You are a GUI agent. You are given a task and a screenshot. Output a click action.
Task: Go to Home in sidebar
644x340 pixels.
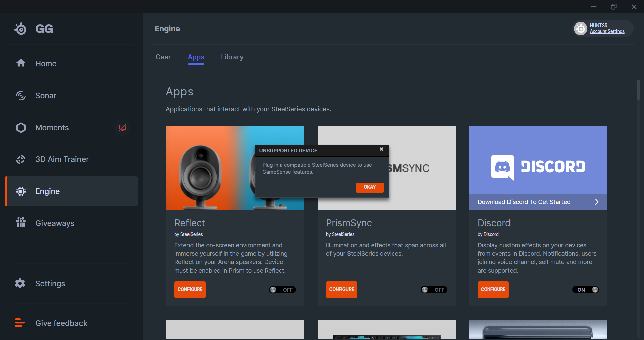pos(71,63)
